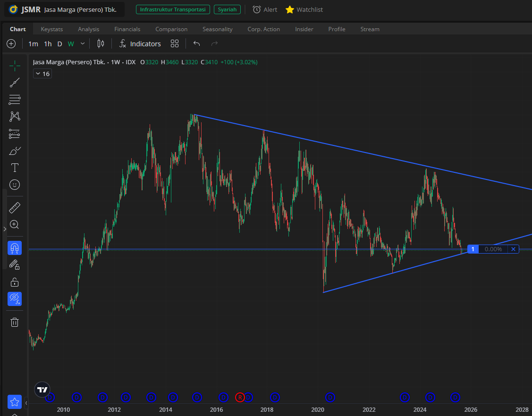Open the Insider tab

(x=304, y=29)
